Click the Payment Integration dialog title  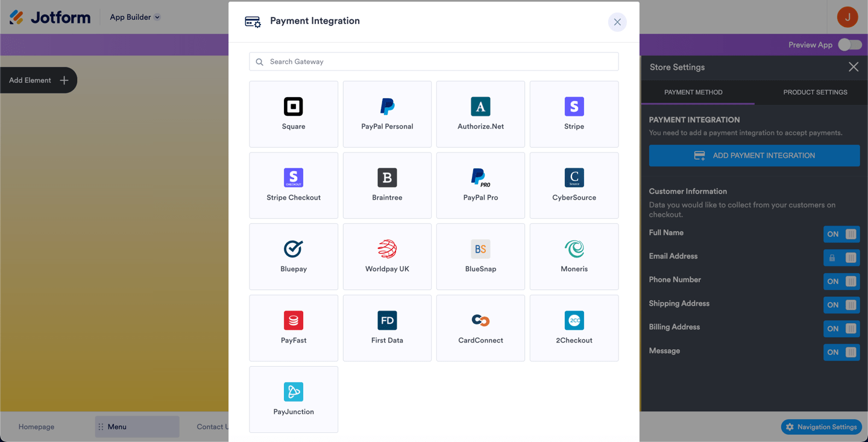315,21
